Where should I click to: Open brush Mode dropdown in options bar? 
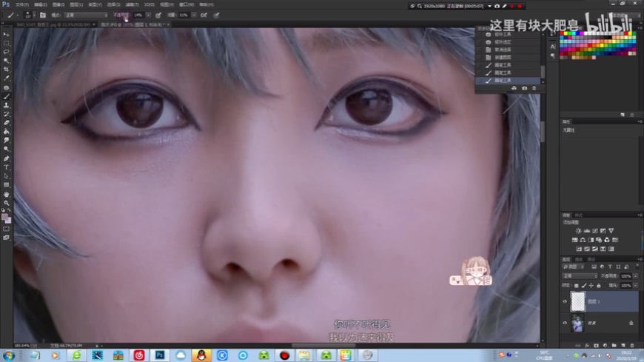pos(86,16)
